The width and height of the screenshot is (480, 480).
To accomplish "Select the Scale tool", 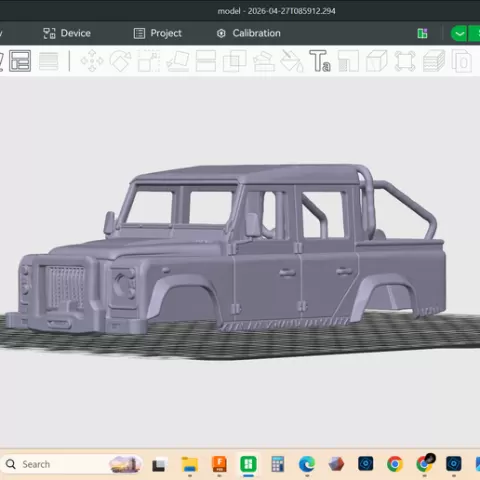I will (x=149, y=61).
